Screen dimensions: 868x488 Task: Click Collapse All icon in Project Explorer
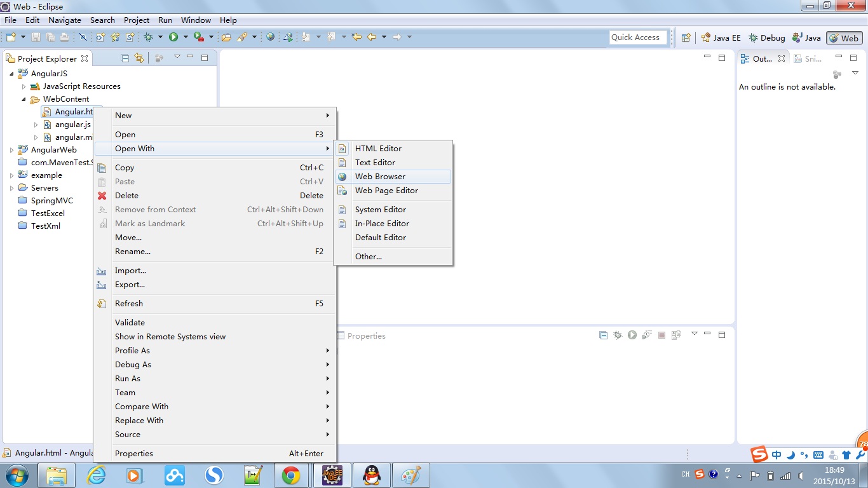tap(125, 58)
